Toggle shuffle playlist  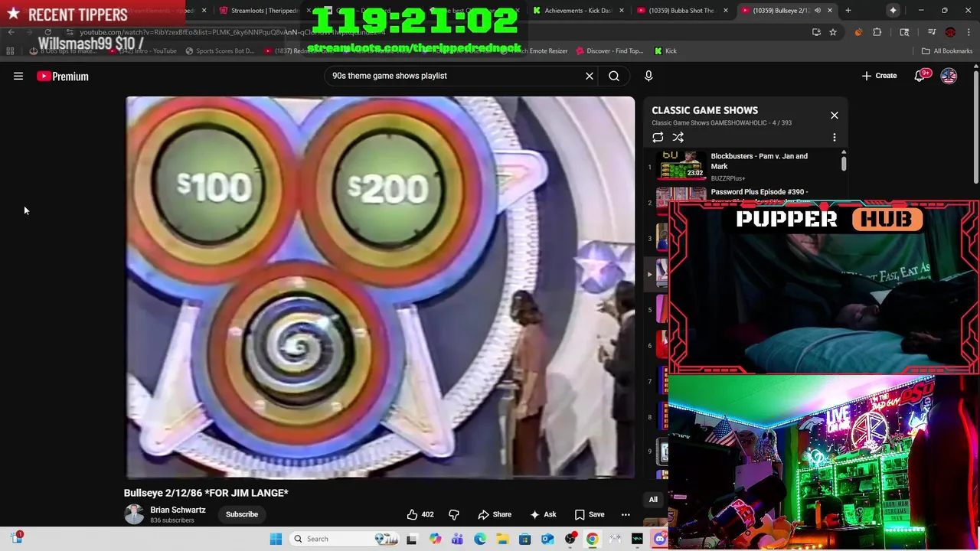click(x=678, y=138)
